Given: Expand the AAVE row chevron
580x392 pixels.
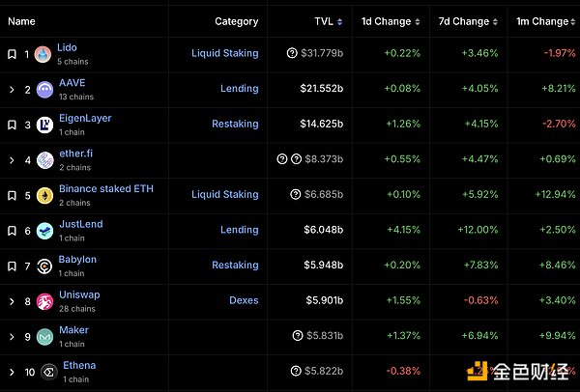Looking at the screenshot, I should (12, 90).
